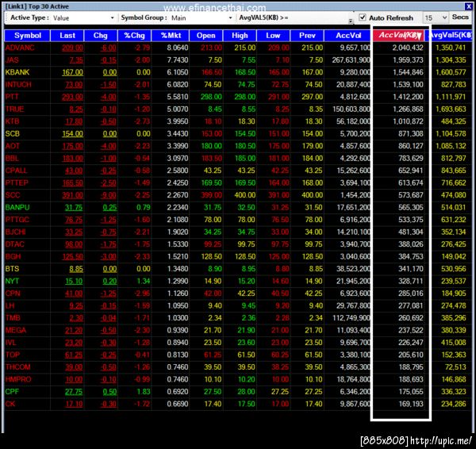Click BANPU last price 31.75
Screen dimensions: 476x449
pos(74,207)
